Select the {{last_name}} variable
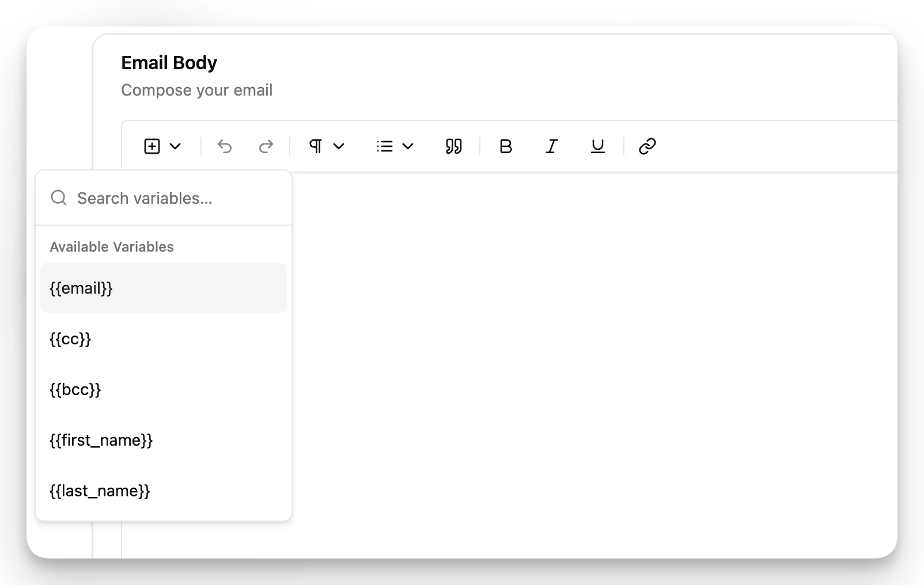 164,491
